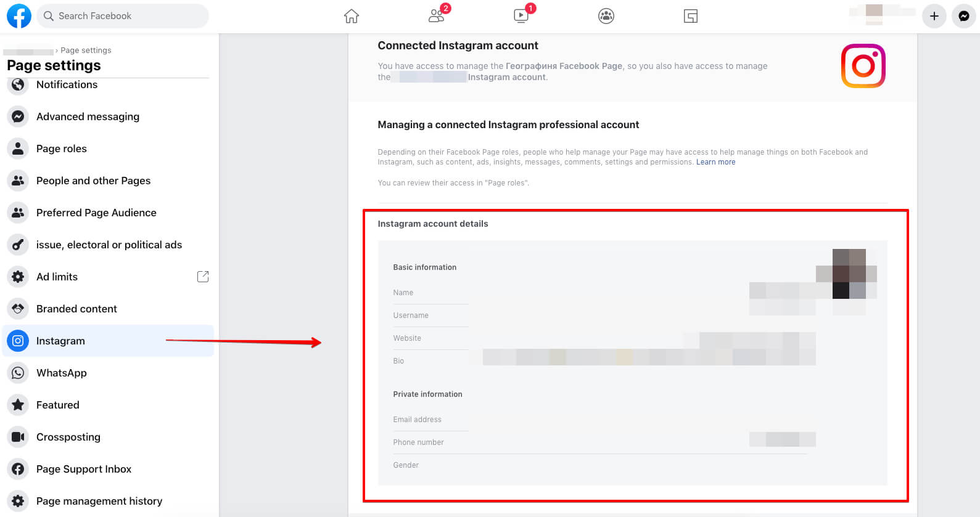Open Crossposting settings
Screen dimensions: 980x517
click(68, 437)
